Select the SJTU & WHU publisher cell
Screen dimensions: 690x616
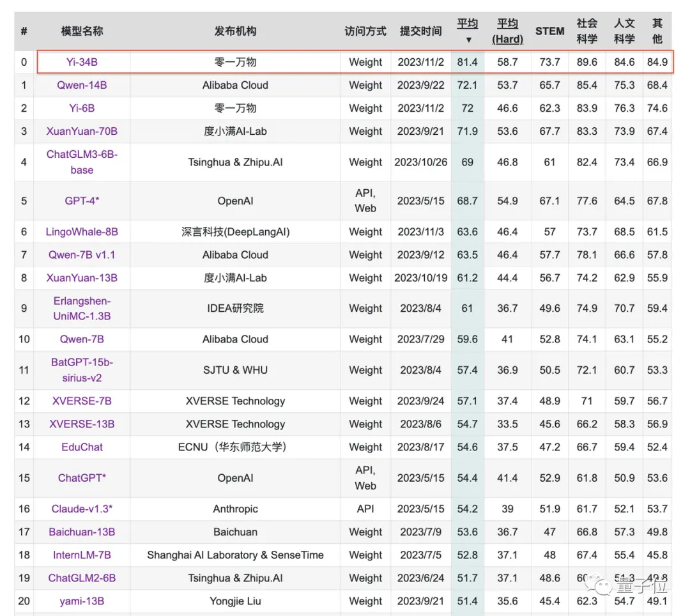point(235,370)
